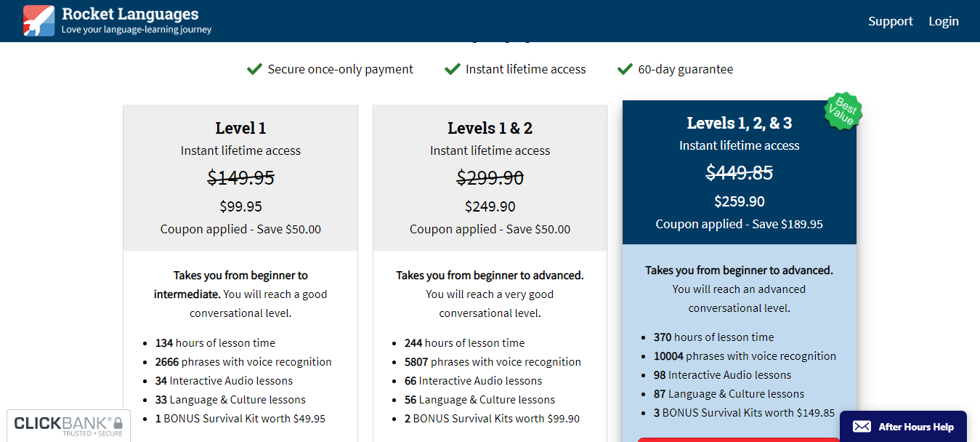
Task: Click Coupon applied - Save $189.95 text
Action: (x=739, y=224)
